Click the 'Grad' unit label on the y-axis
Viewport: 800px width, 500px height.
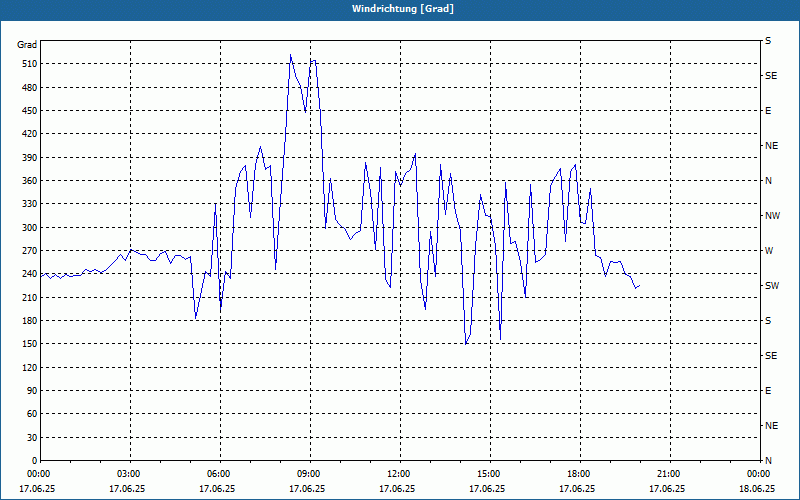(x=27, y=45)
